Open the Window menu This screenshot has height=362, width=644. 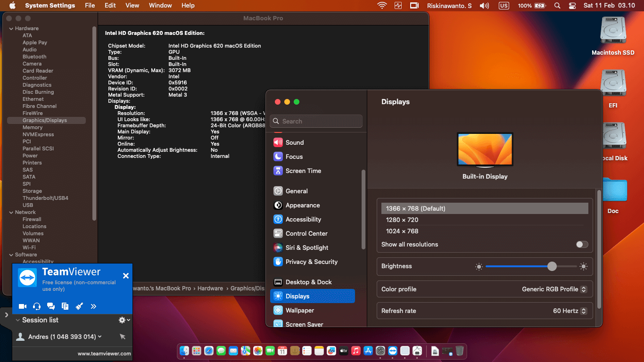point(160,6)
